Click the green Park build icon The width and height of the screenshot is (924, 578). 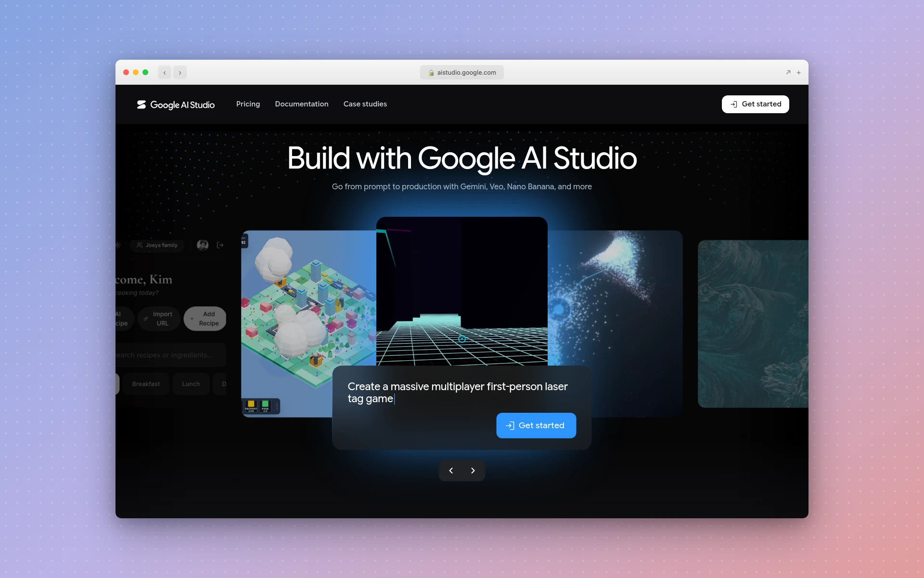265,406
